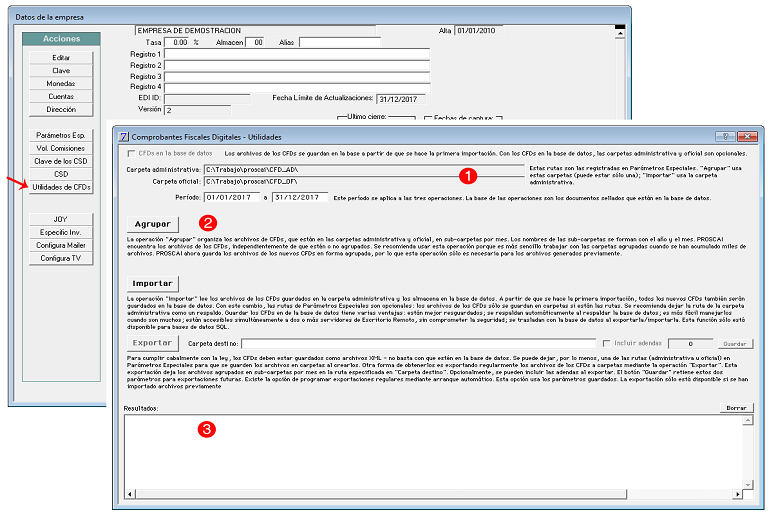Screen dimensions: 772x529
Task: Toggle CFDs en la base de datos checkbox
Action: tap(131, 154)
